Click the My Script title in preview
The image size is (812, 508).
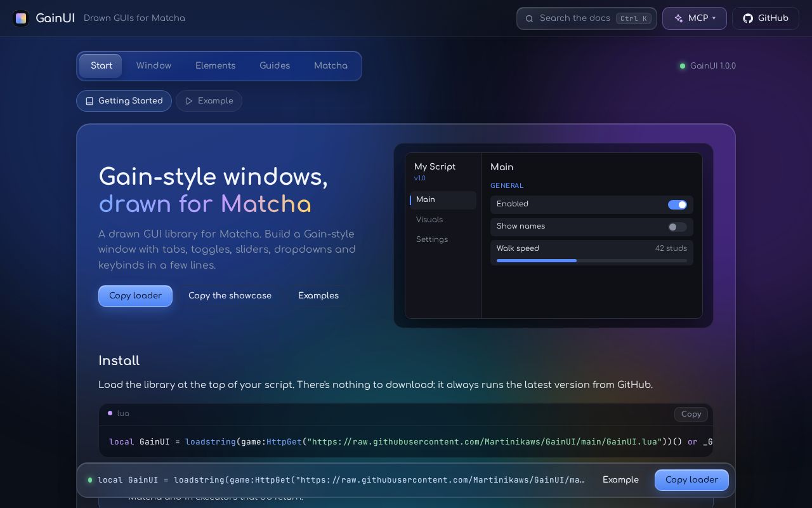(x=435, y=167)
